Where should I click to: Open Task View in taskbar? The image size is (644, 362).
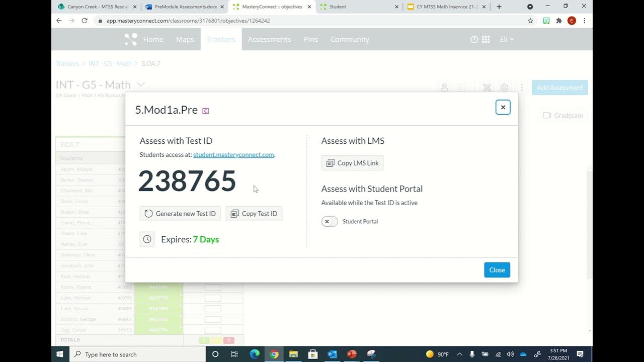click(234, 354)
